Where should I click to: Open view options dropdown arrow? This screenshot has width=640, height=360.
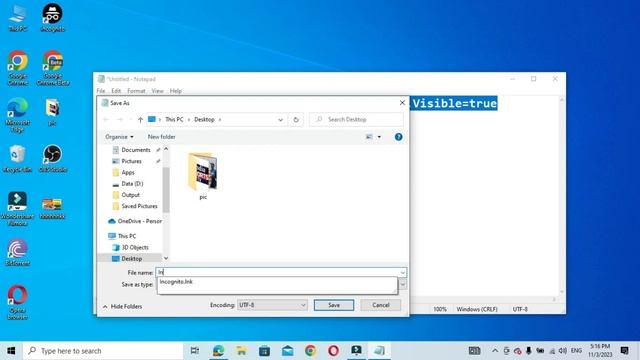tap(379, 137)
